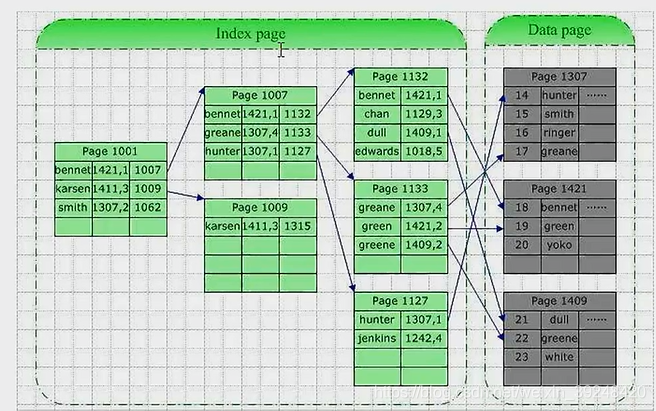Select "dull" name in Page 1409
The width and height of the screenshot is (656, 411).
tap(559, 320)
